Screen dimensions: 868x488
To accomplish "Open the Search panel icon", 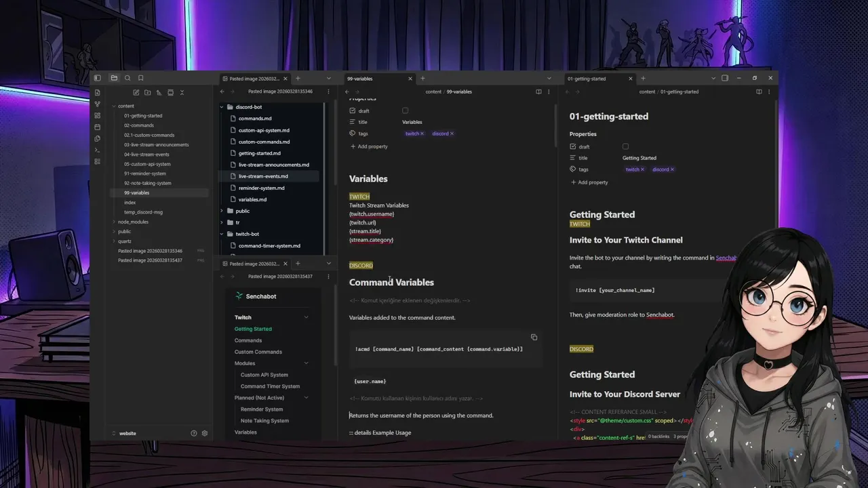I will (127, 78).
